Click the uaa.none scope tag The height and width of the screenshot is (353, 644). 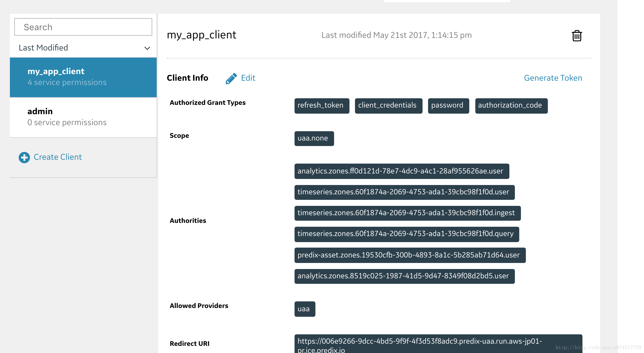coord(313,139)
